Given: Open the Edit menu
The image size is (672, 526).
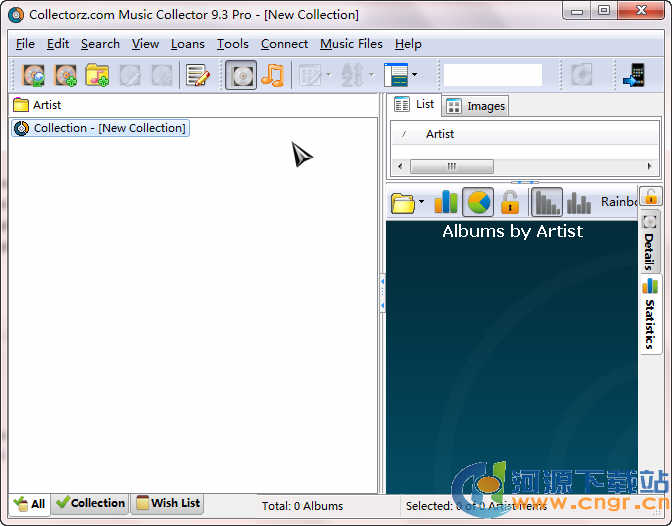Looking at the screenshot, I should point(58,44).
